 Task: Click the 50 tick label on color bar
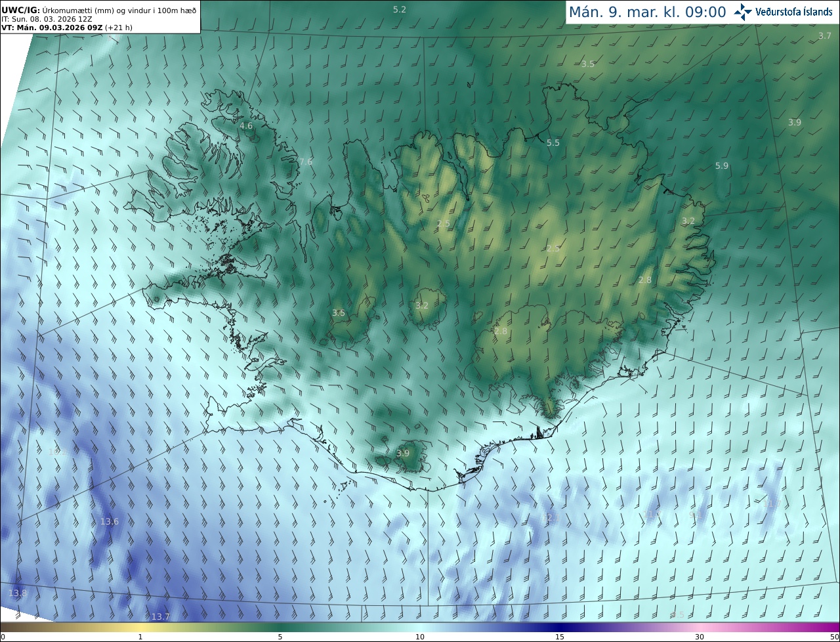pos(834,637)
